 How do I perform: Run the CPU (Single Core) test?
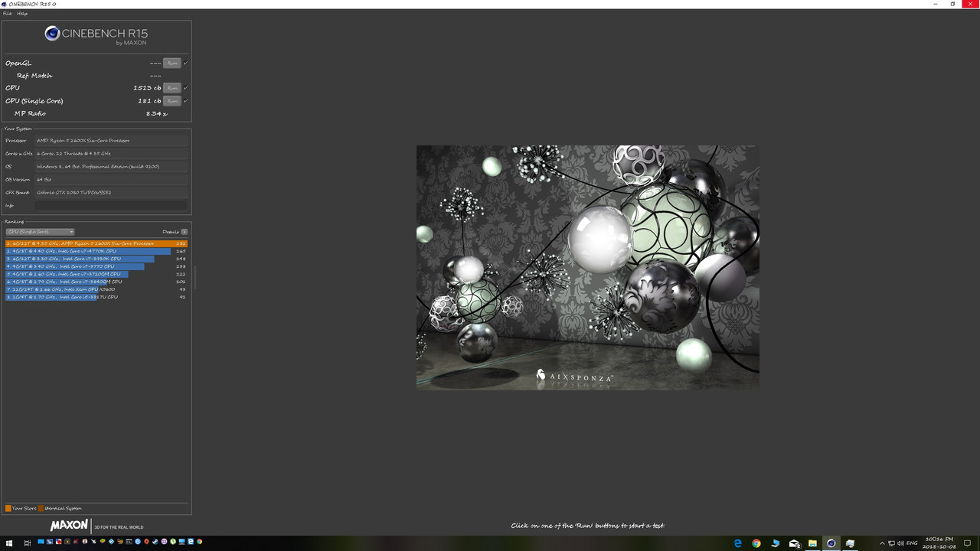coord(172,100)
